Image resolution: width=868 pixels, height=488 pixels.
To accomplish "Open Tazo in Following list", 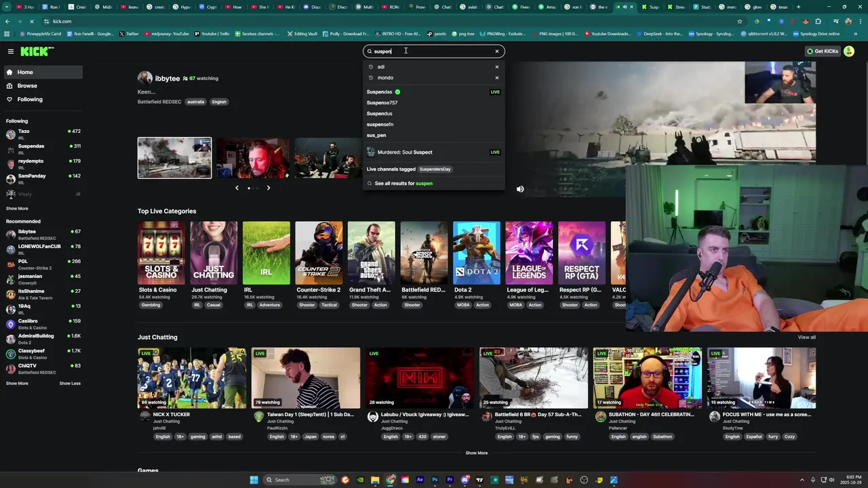I will [42, 134].
